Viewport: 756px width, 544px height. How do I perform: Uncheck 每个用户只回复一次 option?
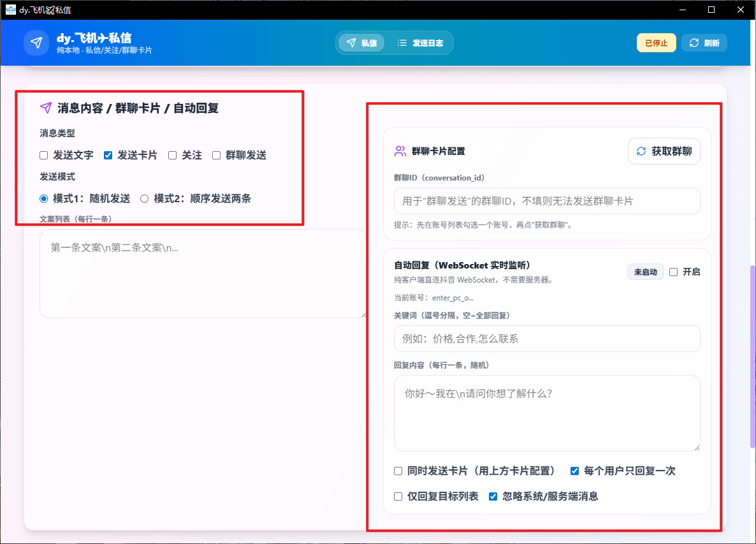pyautogui.click(x=574, y=471)
